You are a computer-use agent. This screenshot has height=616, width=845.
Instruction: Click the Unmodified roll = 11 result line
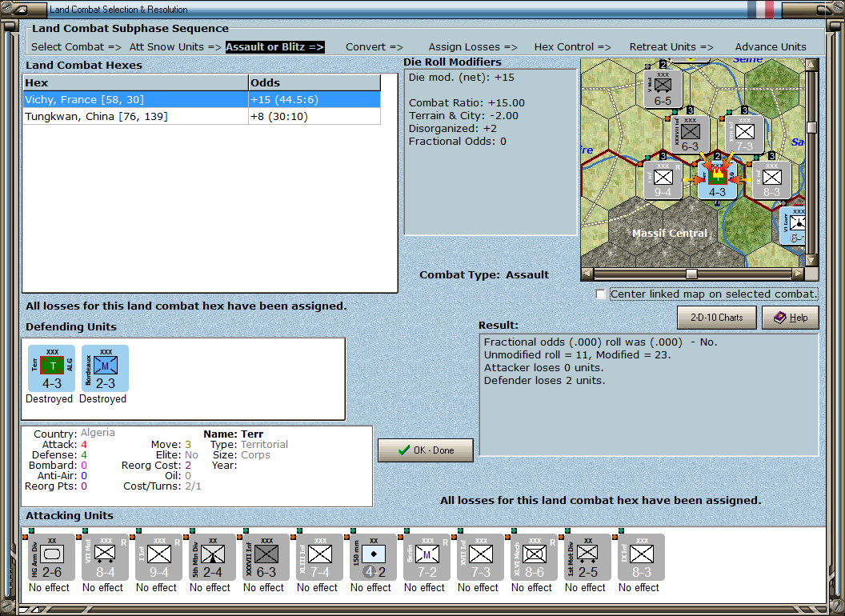click(577, 355)
